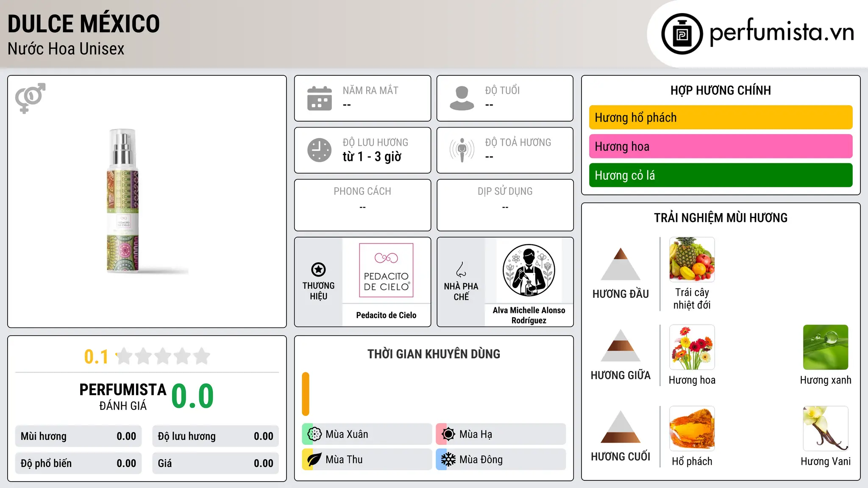Click the leaf icon for Mùa Thu
The image size is (868, 488).
(x=314, y=460)
